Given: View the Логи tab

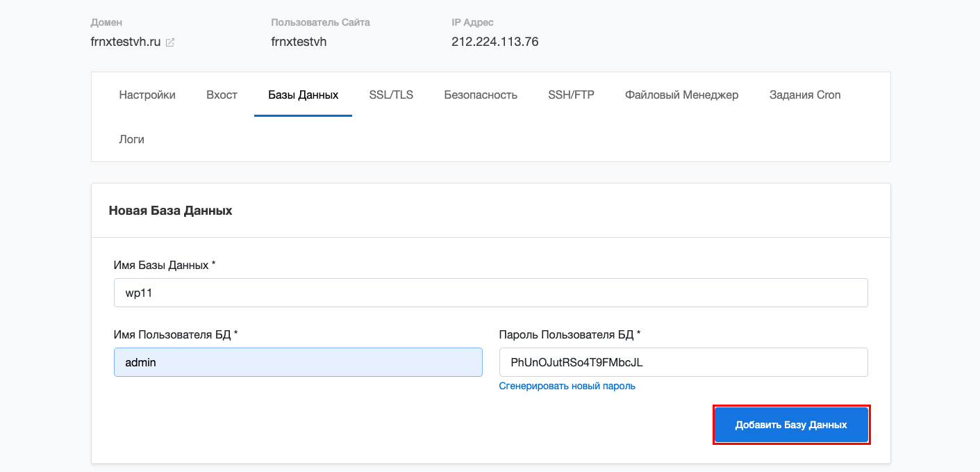Looking at the screenshot, I should tap(132, 139).
